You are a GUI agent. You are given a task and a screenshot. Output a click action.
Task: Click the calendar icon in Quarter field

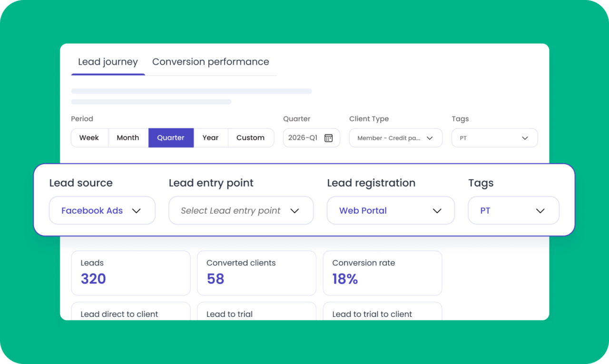[x=328, y=138]
